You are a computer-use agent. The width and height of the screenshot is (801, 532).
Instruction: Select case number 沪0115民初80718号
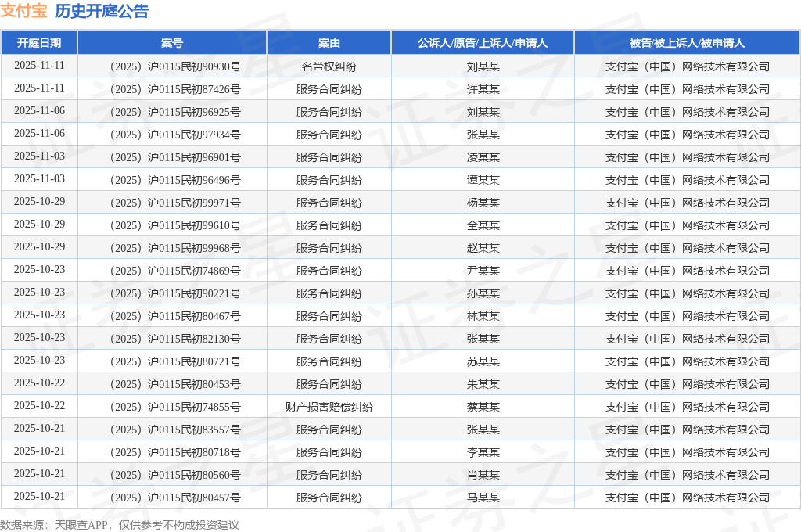tap(175, 452)
